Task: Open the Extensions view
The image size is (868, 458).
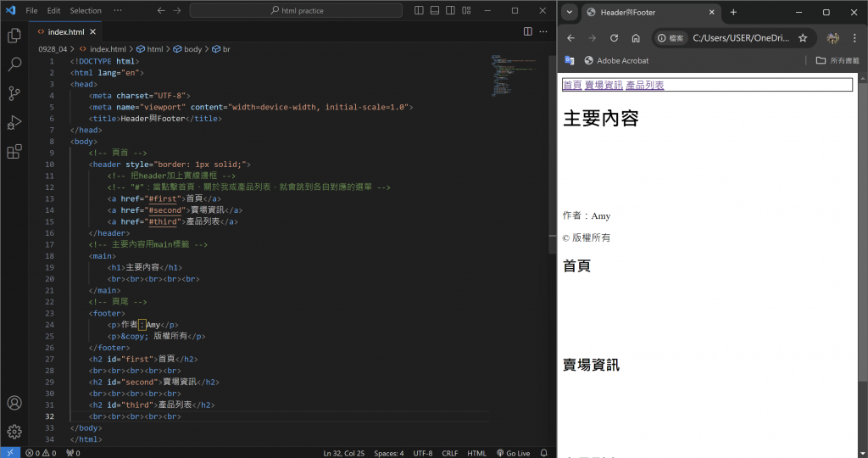Action: click(x=14, y=151)
